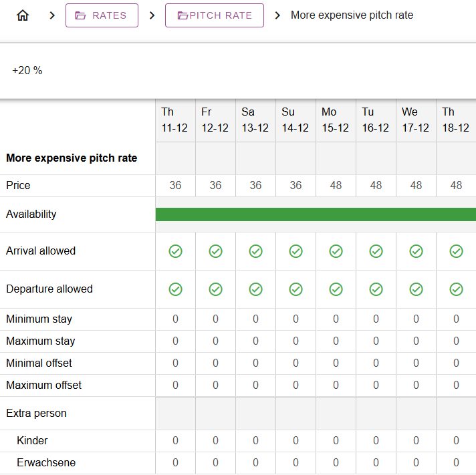Click the chevron after the PITCH RATE button
The height and width of the screenshot is (475, 476).
277,15
